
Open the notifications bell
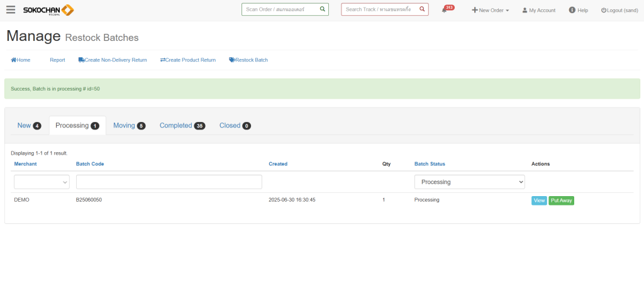tap(445, 10)
